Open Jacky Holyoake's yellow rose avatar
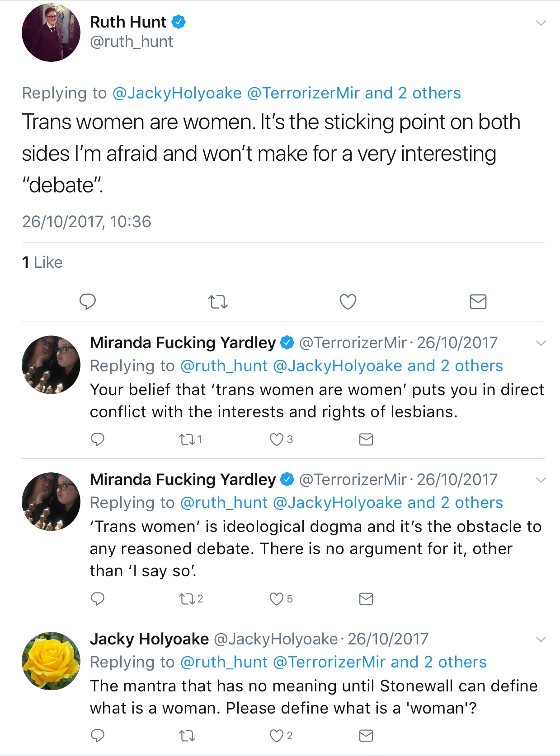Image resolution: width=560 pixels, height=756 pixels. point(51,661)
